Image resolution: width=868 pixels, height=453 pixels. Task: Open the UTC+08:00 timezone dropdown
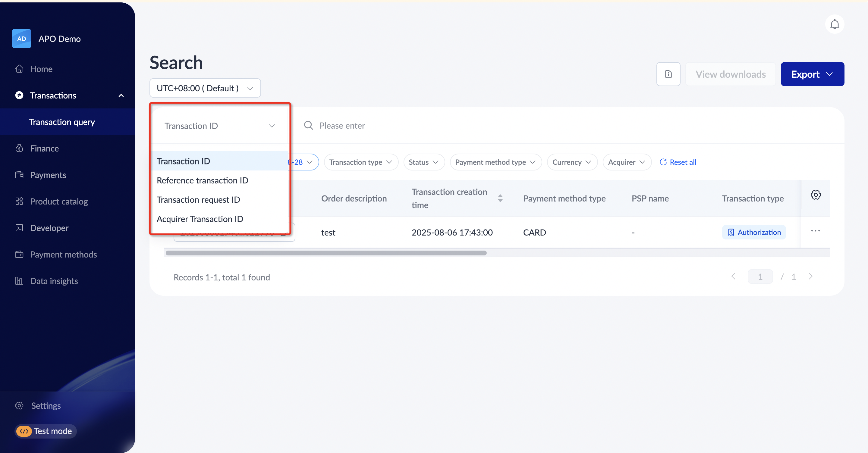pyautogui.click(x=205, y=88)
